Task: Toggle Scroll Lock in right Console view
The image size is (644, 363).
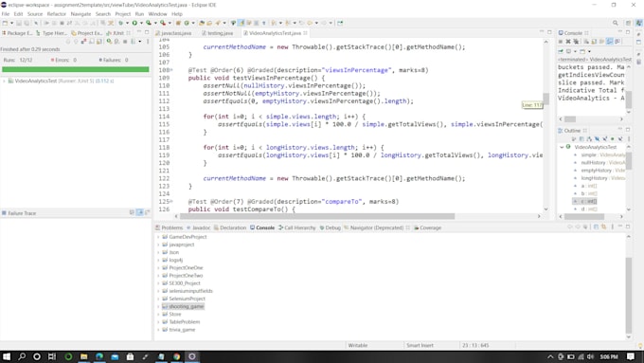Action: [594, 42]
